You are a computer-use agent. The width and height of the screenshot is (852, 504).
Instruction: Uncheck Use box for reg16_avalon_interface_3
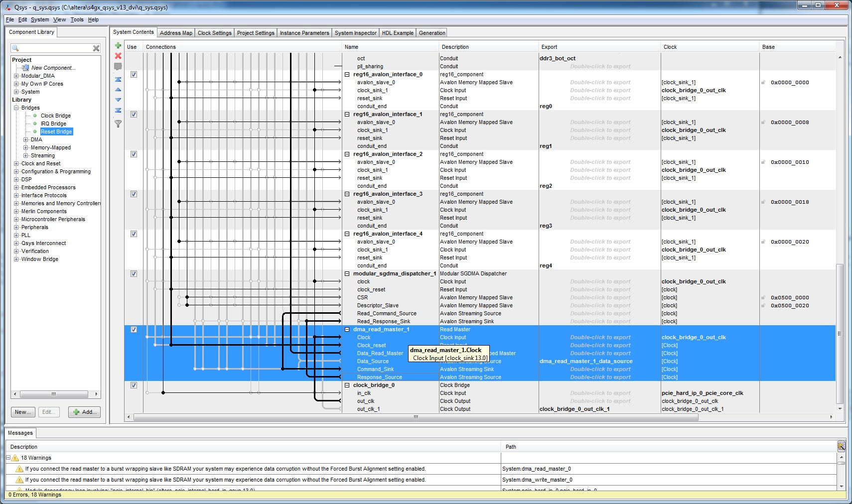(134, 194)
